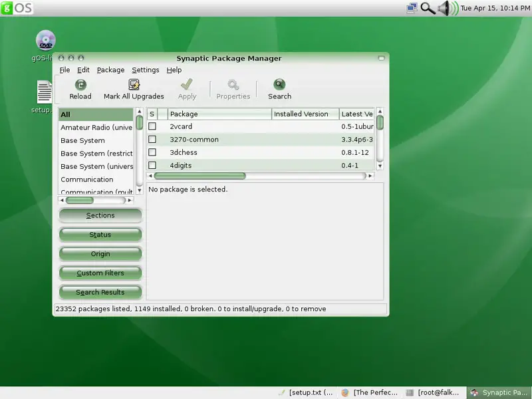Image resolution: width=532 pixels, height=399 pixels.
Task: Click sections list horizontal scrollbar thumb
Action: click(79, 200)
